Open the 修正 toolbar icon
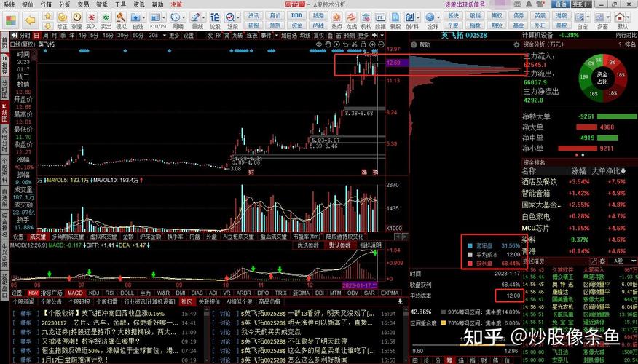This screenshot has width=638, height=364. pyautogui.click(x=62, y=20)
